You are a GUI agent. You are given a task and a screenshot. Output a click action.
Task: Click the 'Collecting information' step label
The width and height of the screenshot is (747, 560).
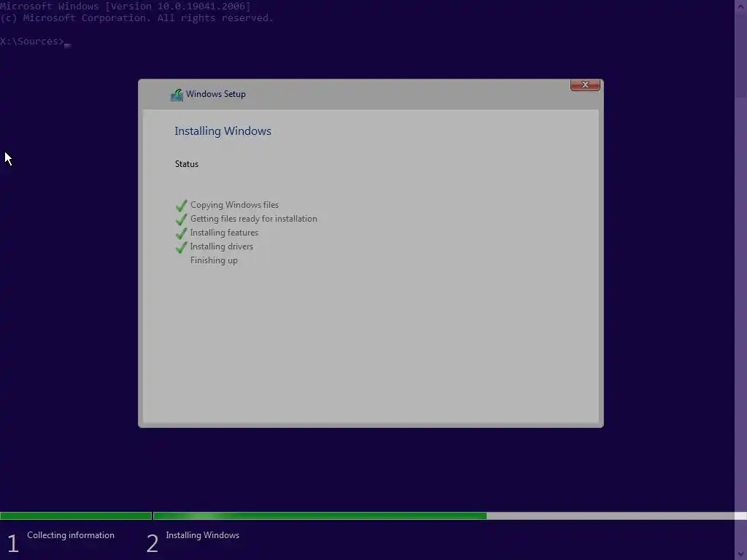(x=71, y=534)
